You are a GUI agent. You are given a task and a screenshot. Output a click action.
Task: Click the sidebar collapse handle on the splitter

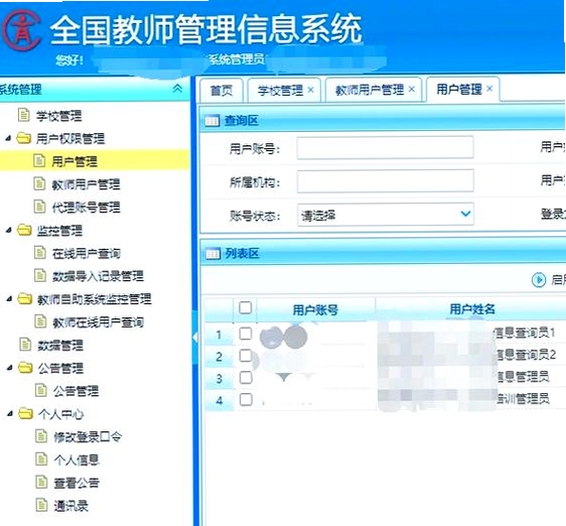click(195, 338)
